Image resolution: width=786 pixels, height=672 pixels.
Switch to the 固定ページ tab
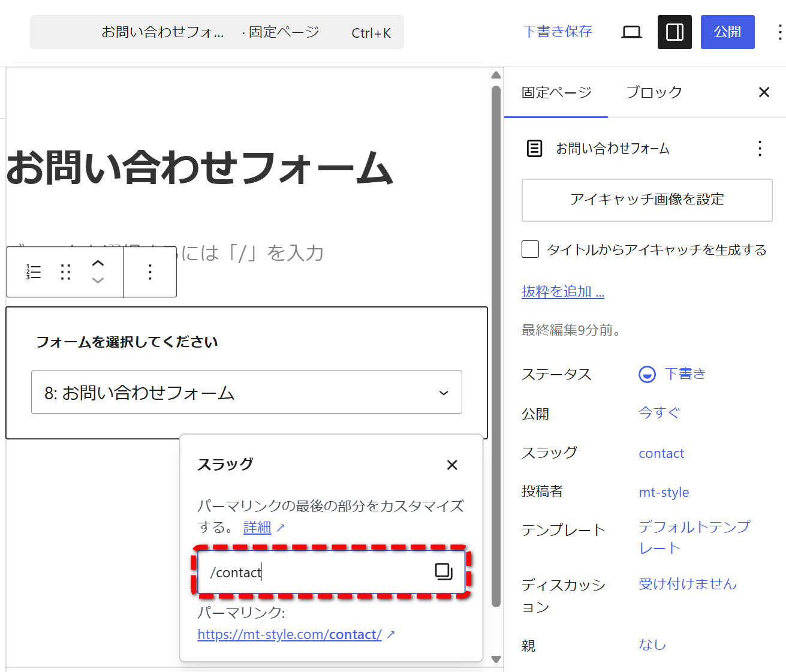556,92
